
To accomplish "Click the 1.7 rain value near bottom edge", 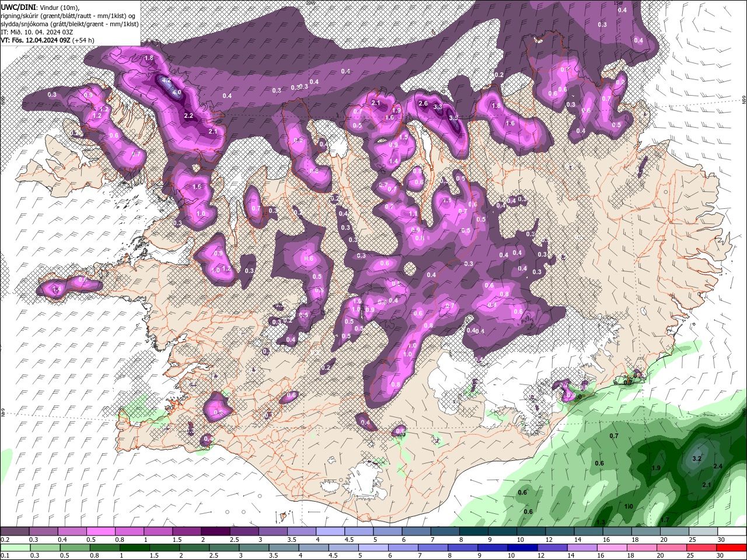I will tap(664, 520).
